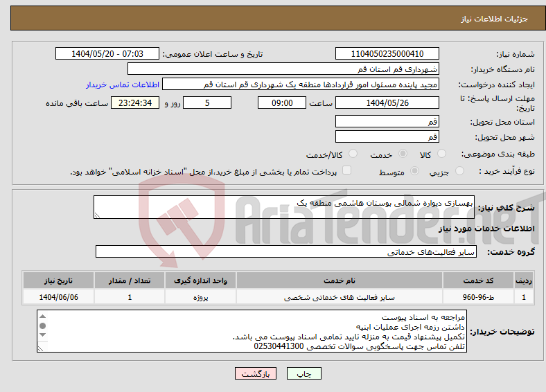Toggle the اسناد خزانه اسلامی payment checkbox

click(x=346, y=170)
